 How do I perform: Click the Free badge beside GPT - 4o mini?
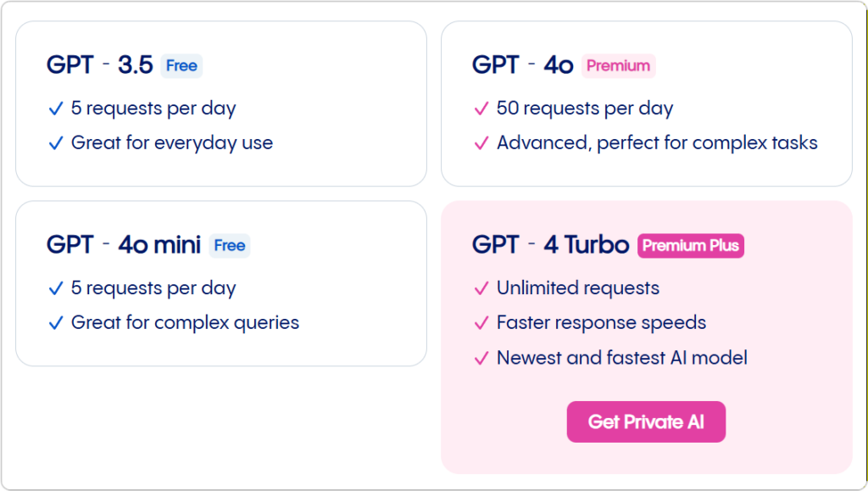(x=229, y=245)
